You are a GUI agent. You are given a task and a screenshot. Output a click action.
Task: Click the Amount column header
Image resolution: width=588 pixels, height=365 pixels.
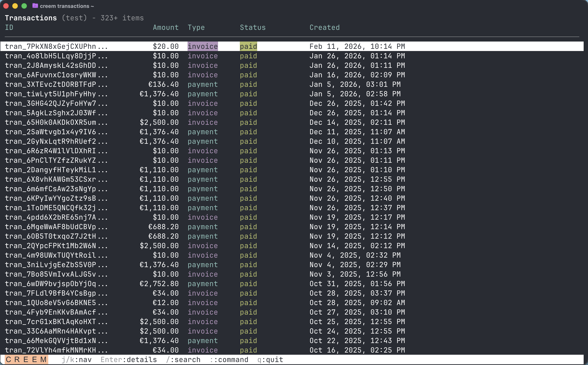point(166,27)
